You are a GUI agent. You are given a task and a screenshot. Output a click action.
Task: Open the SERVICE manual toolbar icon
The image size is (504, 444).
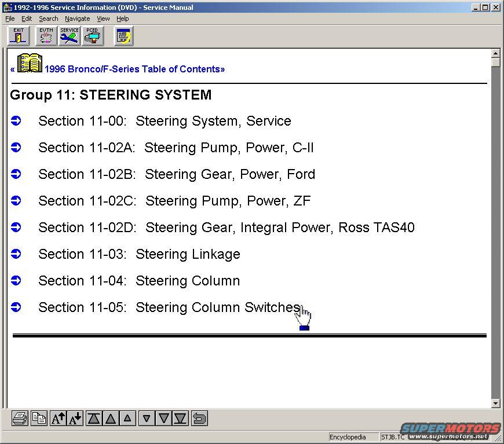pos(70,36)
